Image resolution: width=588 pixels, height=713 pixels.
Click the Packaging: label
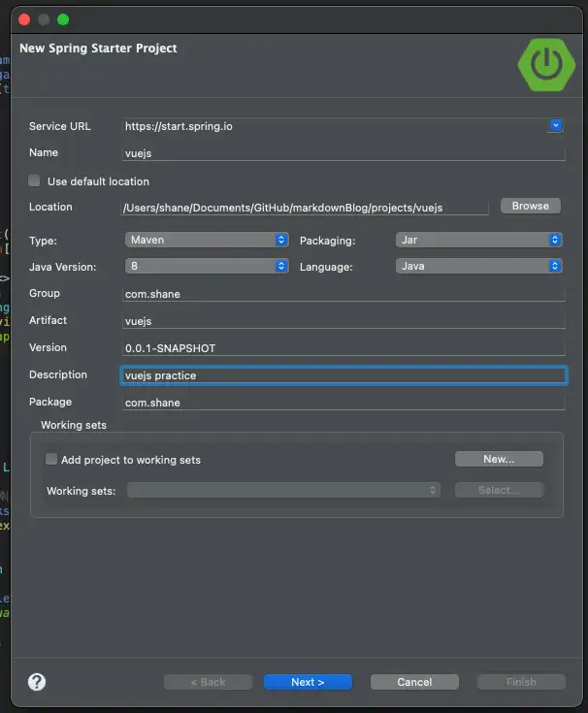[x=327, y=241]
